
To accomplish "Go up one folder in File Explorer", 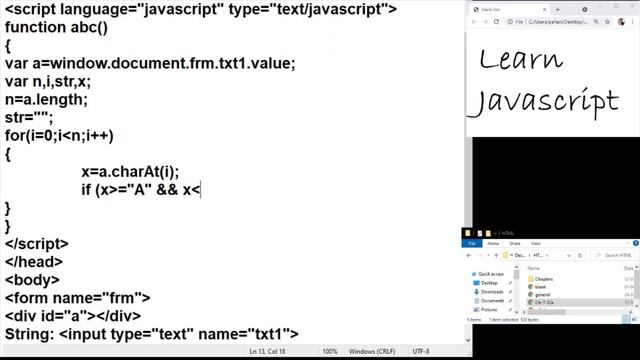I will (x=496, y=256).
